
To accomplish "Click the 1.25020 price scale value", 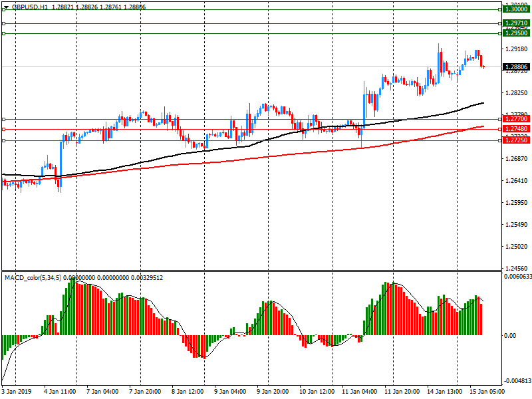I will tap(516, 246).
